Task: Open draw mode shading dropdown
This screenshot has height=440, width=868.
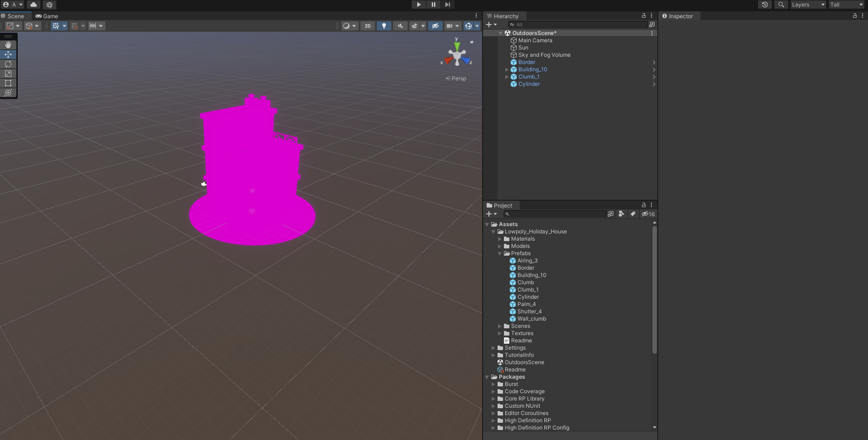Action: [350, 26]
